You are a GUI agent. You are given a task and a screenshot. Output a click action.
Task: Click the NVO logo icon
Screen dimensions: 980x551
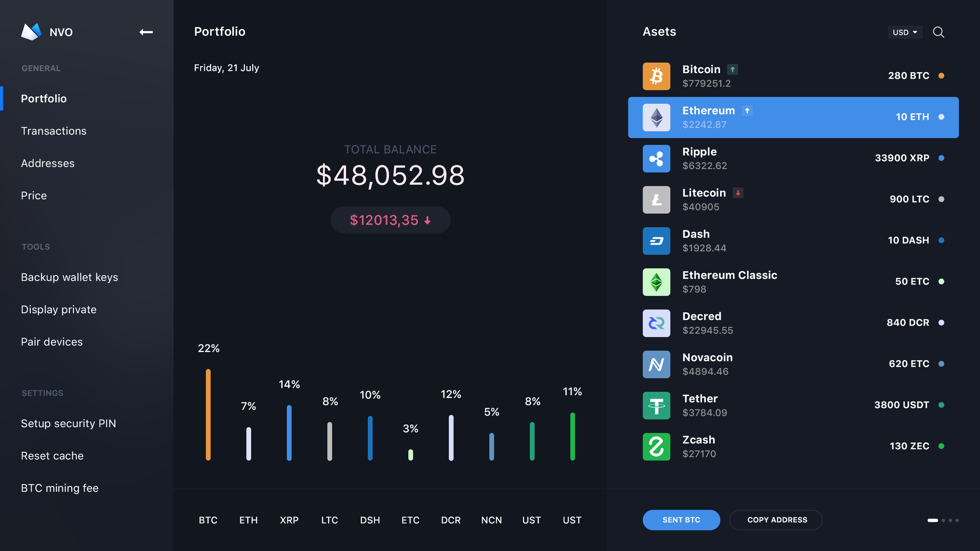(32, 32)
